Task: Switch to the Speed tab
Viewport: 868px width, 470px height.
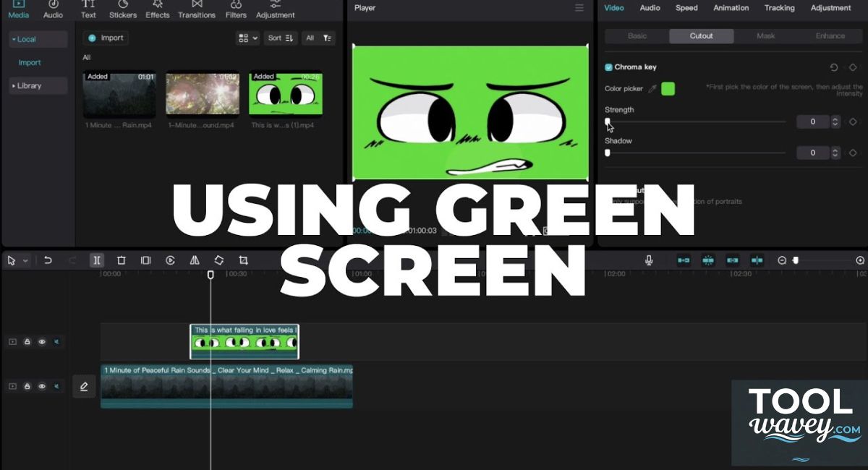Action: pyautogui.click(x=686, y=8)
